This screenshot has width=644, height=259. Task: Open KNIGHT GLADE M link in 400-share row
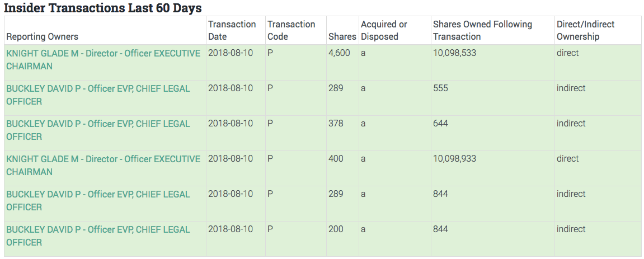pyautogui.click(x=103, y=166)
